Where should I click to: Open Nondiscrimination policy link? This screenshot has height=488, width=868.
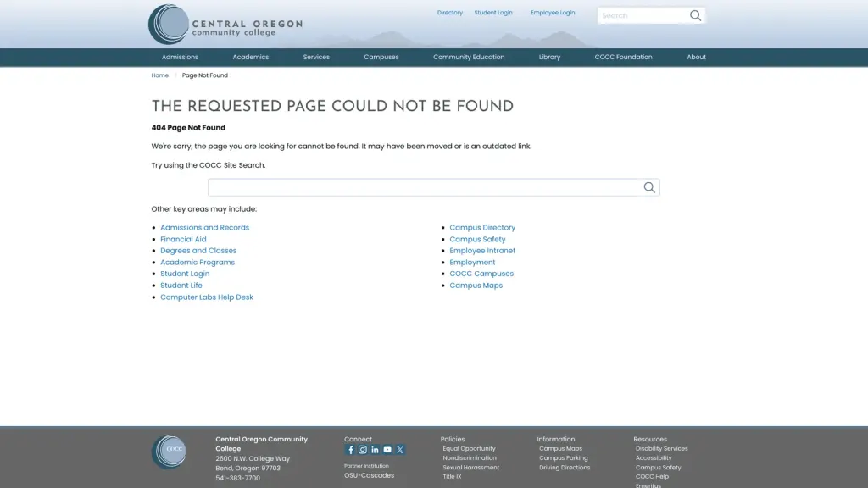pyautogui.click(x=470, y=458)
